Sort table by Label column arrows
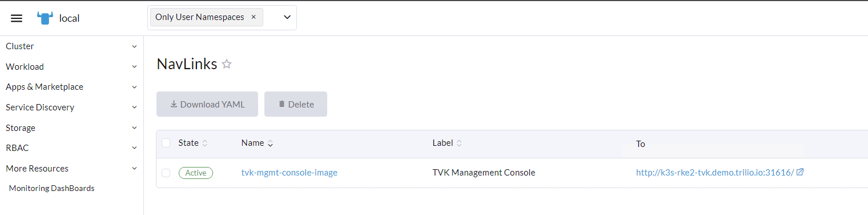 click(459, 143)
